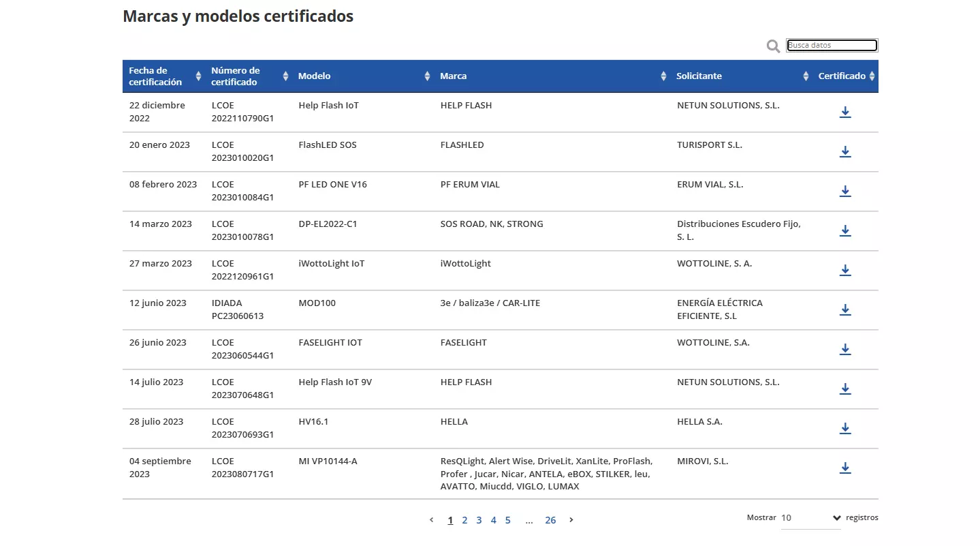Screen dimensions: 980x546
Task: Download certificate for Help Flash IoT row
Action: 844,112
